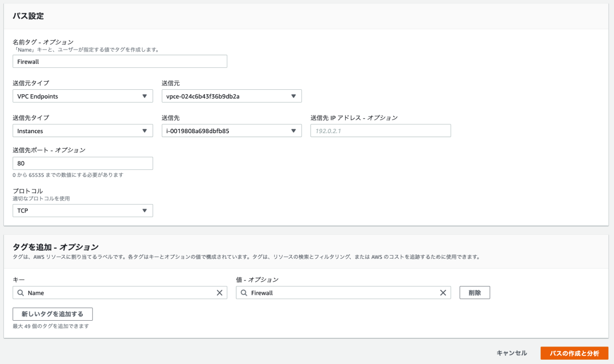Click the 新しいタグを追加する button
The width and height of the screenshot is (614, 364).
coord(53,314)
